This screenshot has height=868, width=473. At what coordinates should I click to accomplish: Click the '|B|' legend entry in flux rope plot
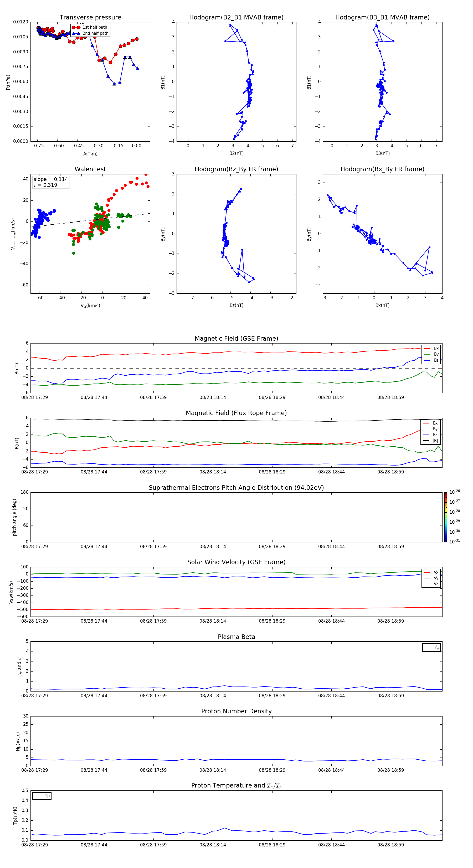(431, 441)
